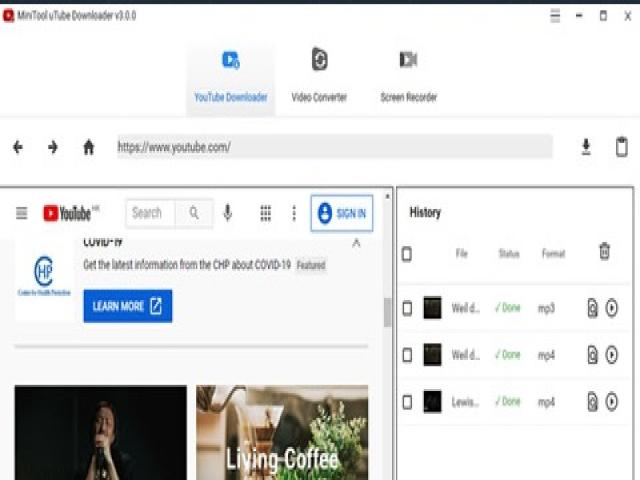Play the Well d.. mp3 entry
This screenshot has width=640, height=480.
pyautogui.click(x=611, y=308)
